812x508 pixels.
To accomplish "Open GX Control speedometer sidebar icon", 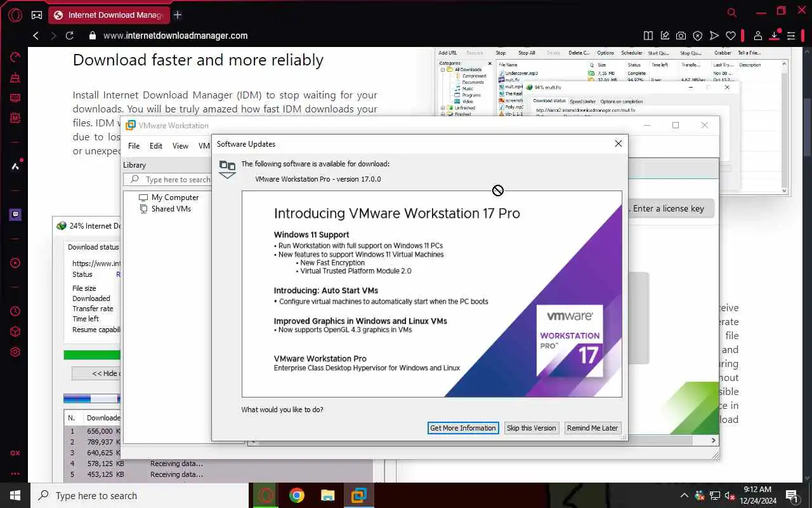I will pos(15,57).
